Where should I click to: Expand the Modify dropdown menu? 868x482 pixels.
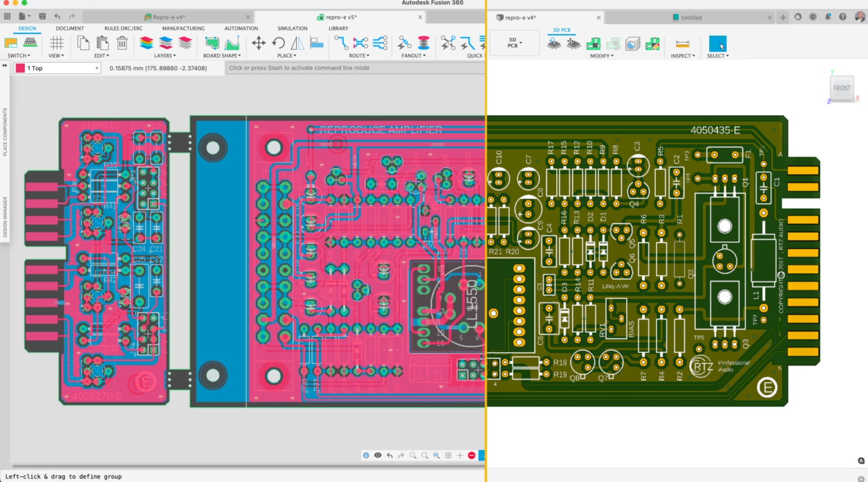coord(601,55)
